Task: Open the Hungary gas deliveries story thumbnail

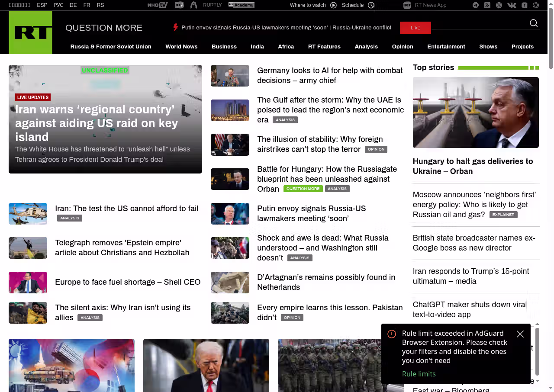Action: coord(476,112)
